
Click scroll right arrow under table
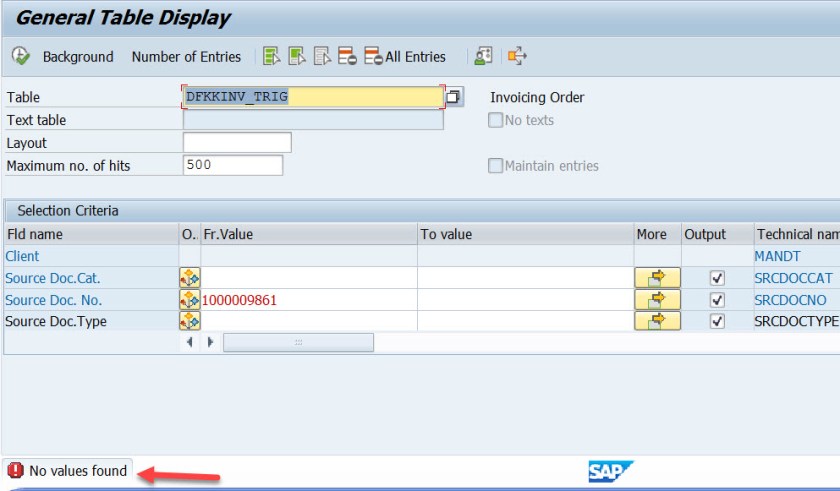[x=211, y=342]
